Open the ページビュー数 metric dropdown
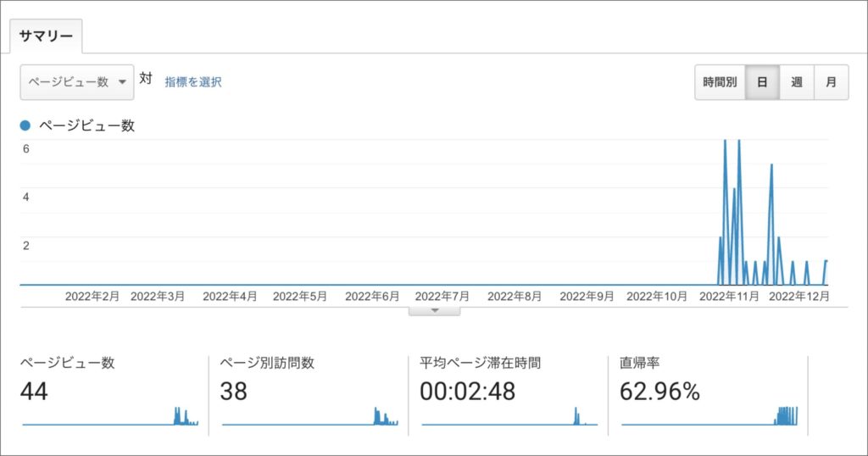Image resolution: width=868 pixels, height=456 pixels. 77,81
